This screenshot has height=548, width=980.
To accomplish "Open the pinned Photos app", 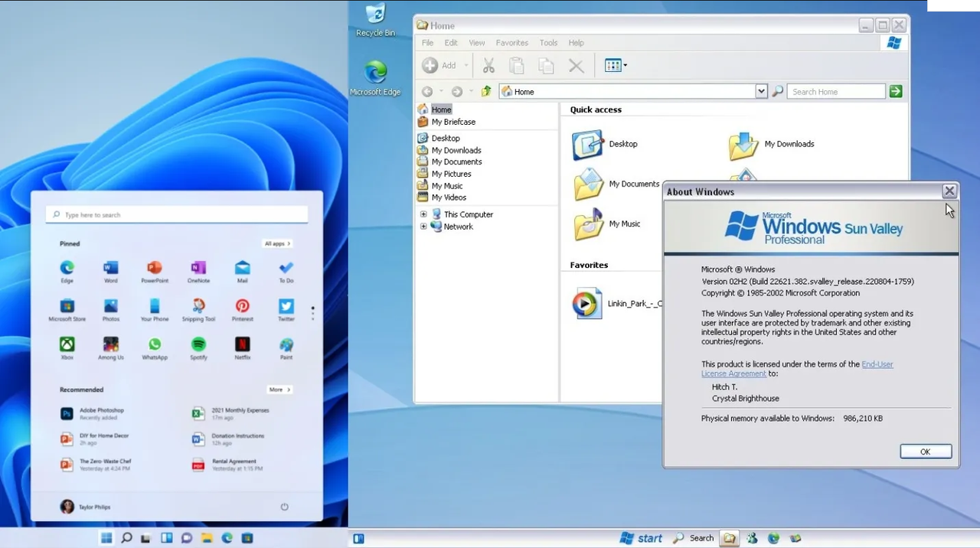I will point(110,309).
